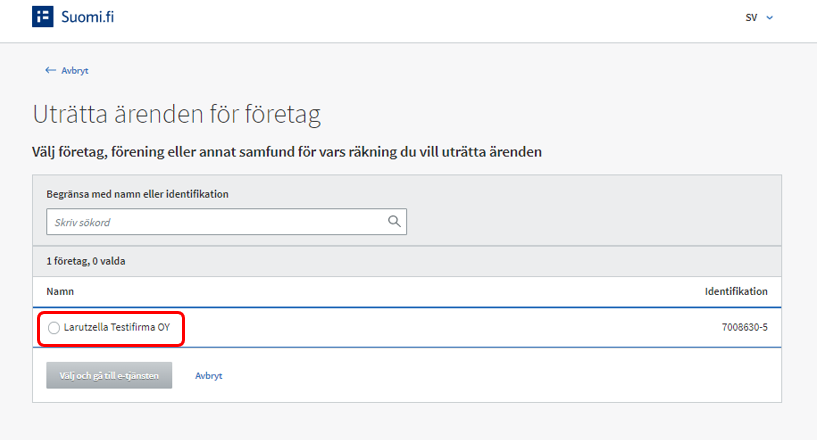Screen dimensions: 817x440
Task: Click the back arrow icon beside Avbryt
Action: 50,71
